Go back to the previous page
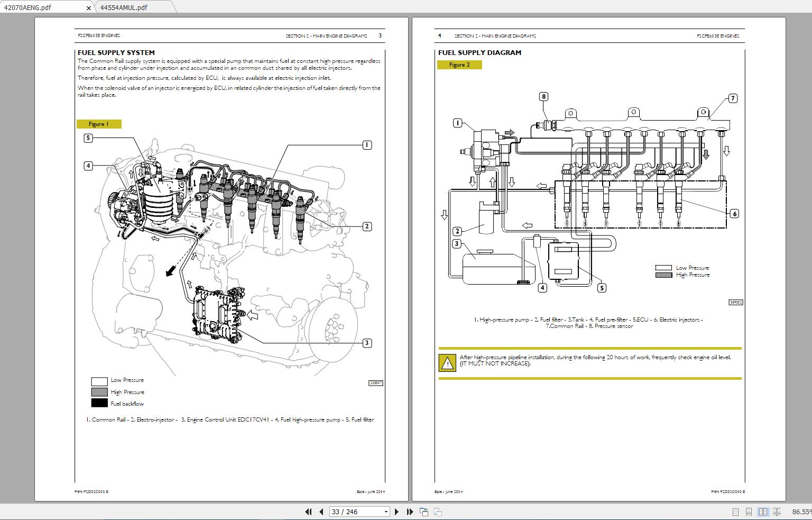 tap(321, 512)
